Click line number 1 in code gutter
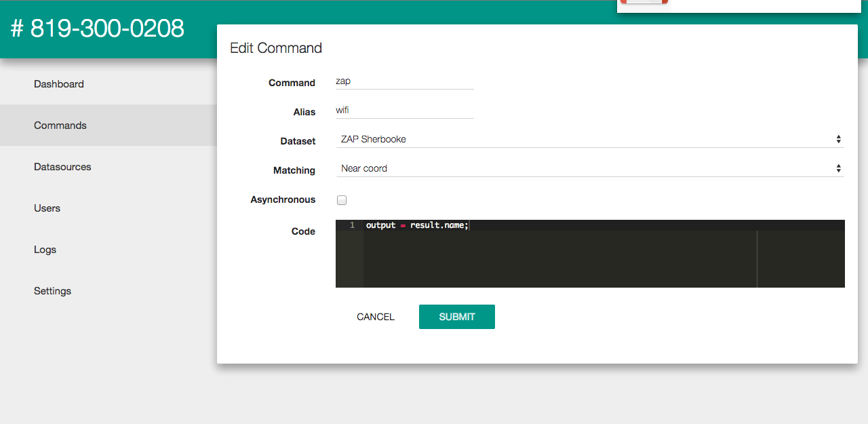This screenshot has width=868, height=424. (x=352, y=225)
